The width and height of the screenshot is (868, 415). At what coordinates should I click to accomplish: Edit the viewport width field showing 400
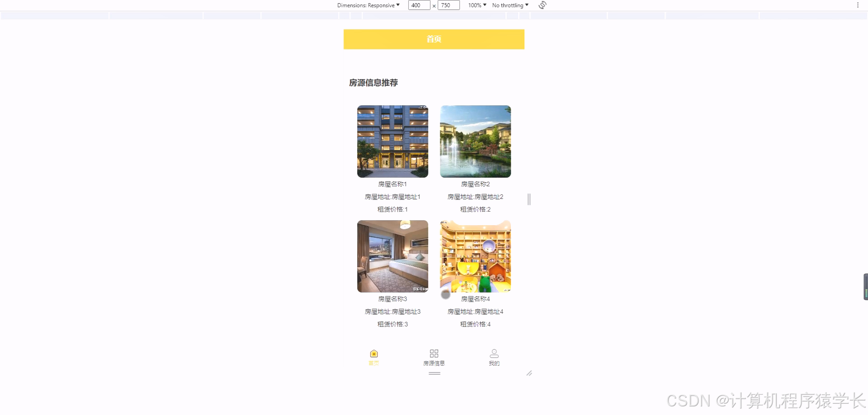pos(419,5)
